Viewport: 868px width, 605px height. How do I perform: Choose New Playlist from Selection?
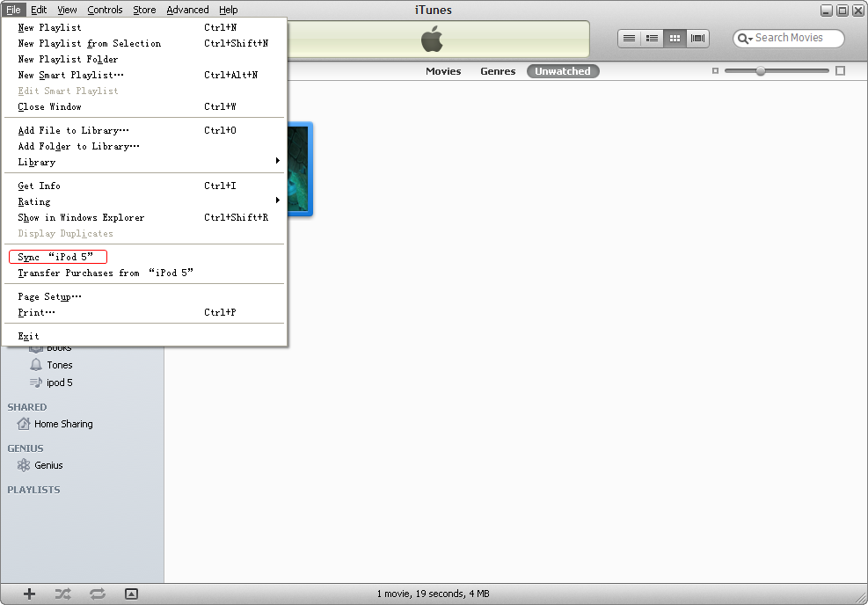[144, 43]
